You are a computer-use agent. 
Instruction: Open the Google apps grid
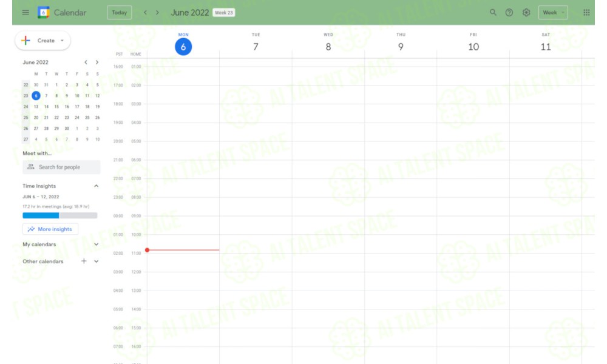(x=586, y=12)
